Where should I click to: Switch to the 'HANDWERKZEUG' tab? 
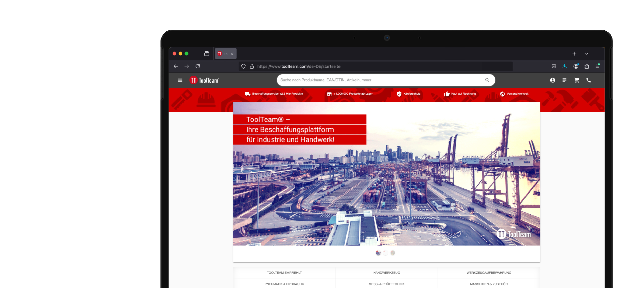(x=386, y=273)
